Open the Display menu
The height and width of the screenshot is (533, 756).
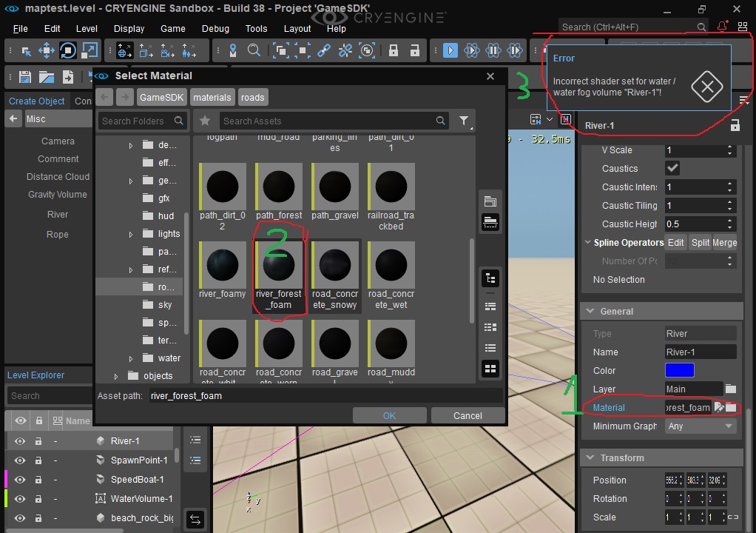(129, 28)
